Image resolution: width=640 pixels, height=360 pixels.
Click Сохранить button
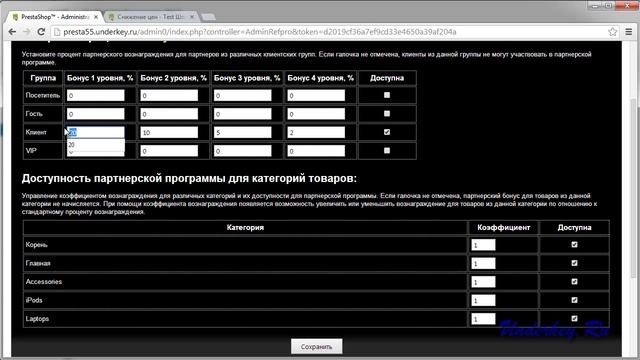point(316,347)
